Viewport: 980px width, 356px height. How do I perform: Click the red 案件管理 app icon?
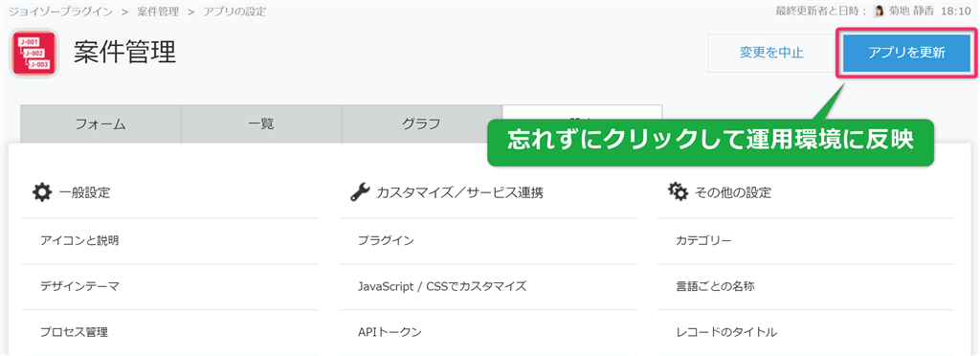pos(34,53)
